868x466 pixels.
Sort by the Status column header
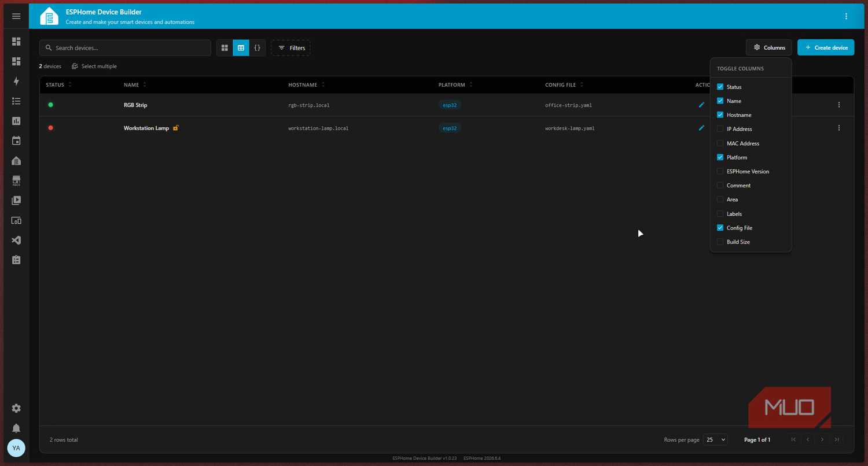click(x=58, y=85)
